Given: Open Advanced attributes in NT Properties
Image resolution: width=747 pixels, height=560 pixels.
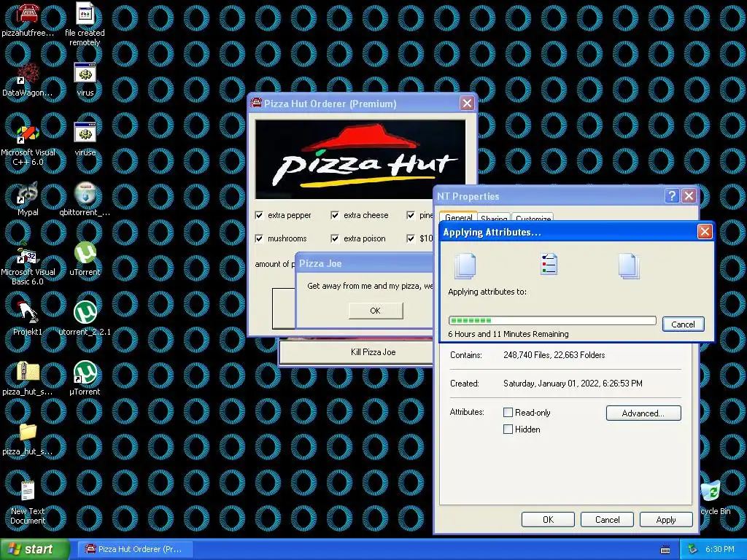Looking at the screenshot, I should [643, 413].
